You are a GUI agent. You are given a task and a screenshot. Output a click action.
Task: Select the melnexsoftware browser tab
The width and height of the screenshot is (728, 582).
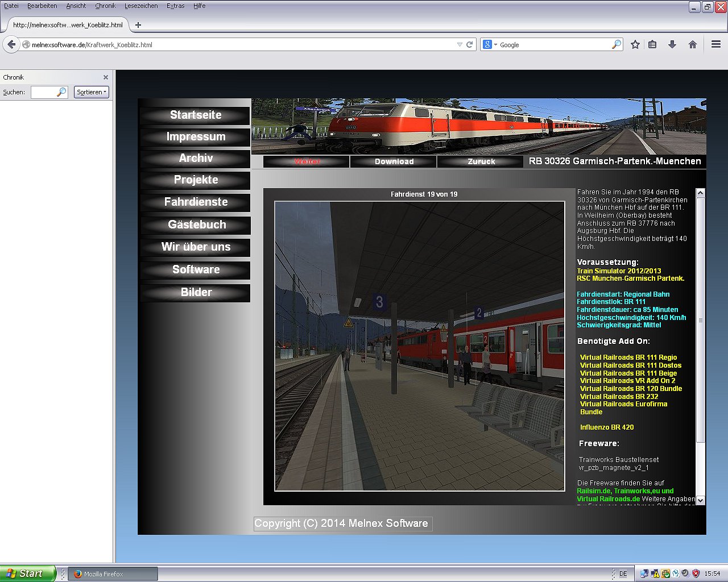click(67, 25)
